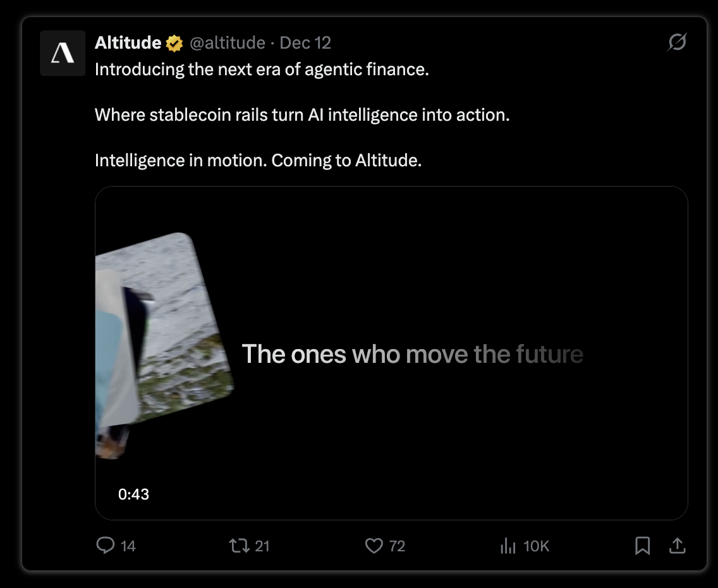The width and height of the screenshot is (718, 588).
Task: Click the repost count 21
Action: pyautogui.click(x=262, y=546)
